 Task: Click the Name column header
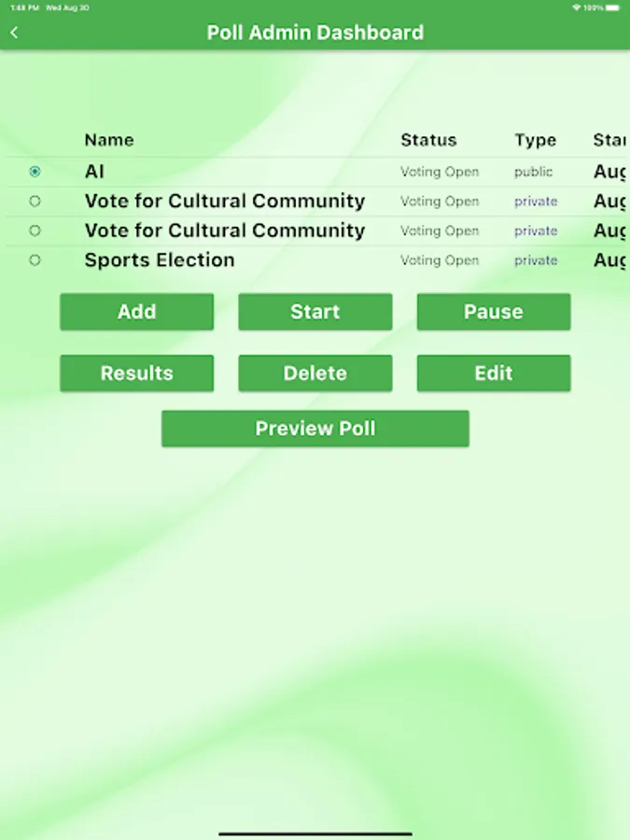[109, 140]
